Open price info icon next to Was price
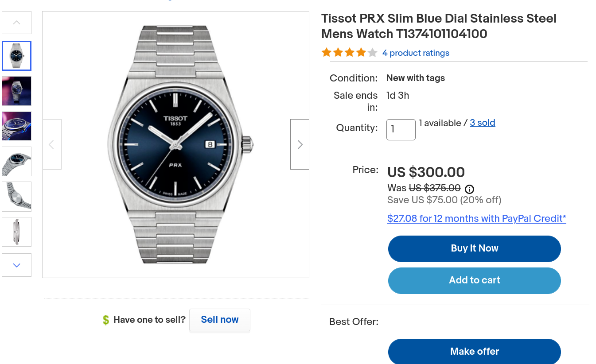The width and height of the screenshot is (596, 364). [x=469, y=189]
